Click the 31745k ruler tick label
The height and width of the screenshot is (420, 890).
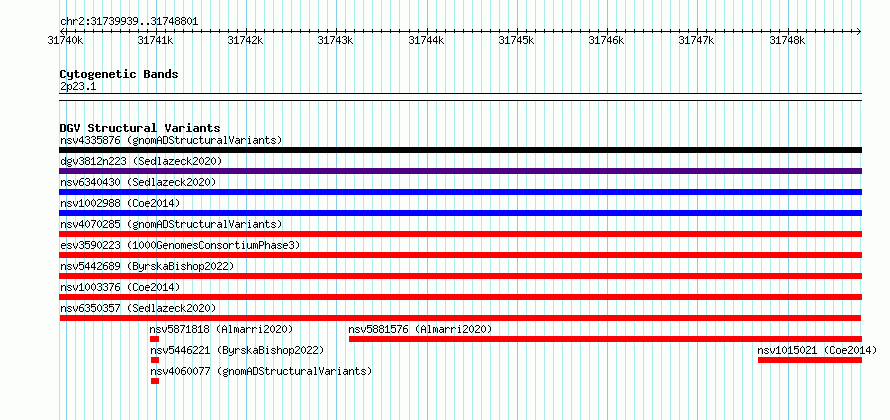pyautogui.click(x=517, y=40)
